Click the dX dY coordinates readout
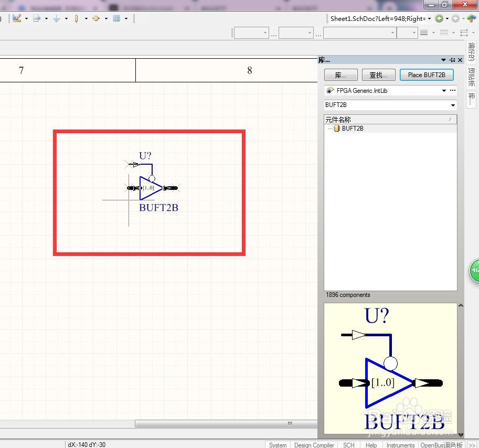Image resolution: width=479 pixels, height=448 pixels. (87, 445)
